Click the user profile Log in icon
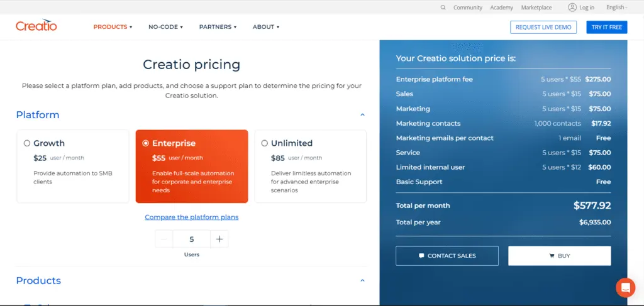 click(x=572, y=8)
